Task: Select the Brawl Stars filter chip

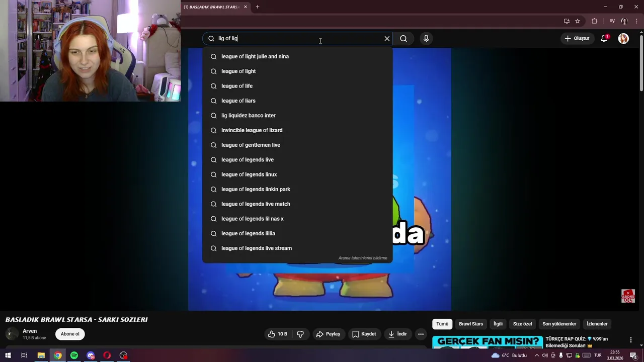Action: [x=471, y=324]
